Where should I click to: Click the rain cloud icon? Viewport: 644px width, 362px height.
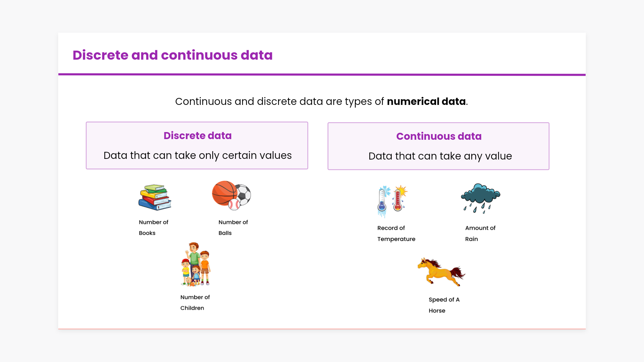(480, 198)
